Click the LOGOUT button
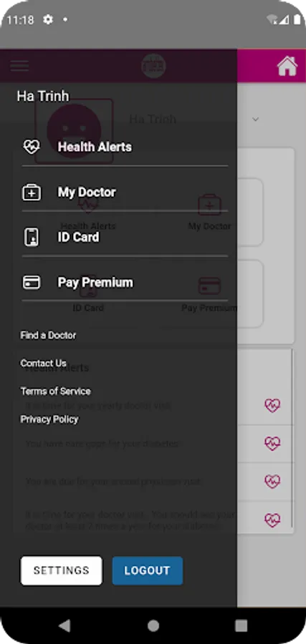Image resolution: width=306 pixels, height=644 pixels. coord(147,570)
